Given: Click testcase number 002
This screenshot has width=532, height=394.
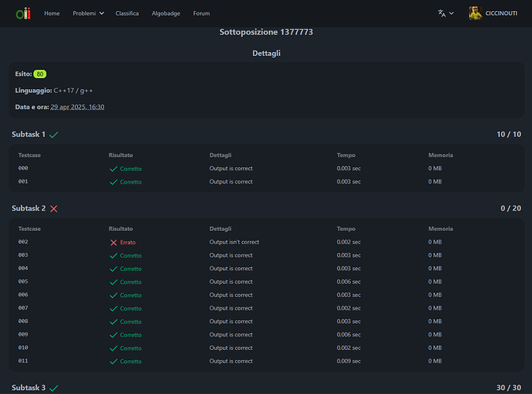Looking at the screenshot, I should coord(23,242).
